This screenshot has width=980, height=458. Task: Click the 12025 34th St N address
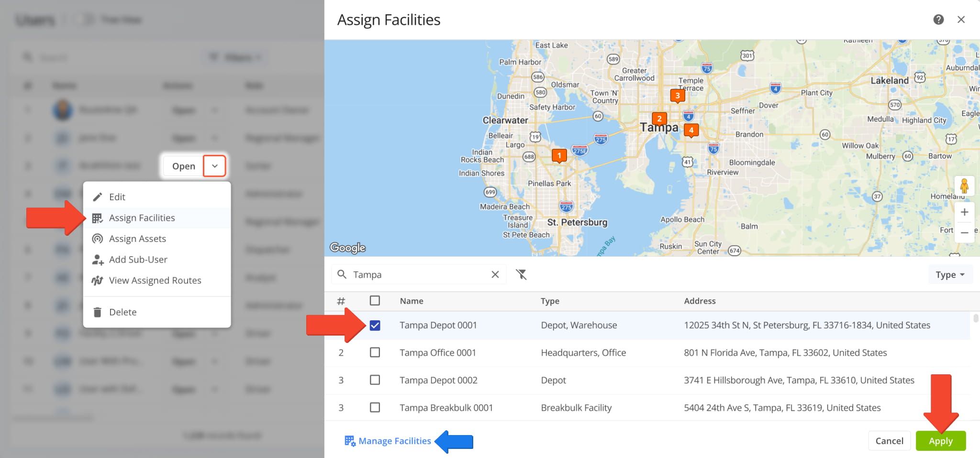pos(807,325)
